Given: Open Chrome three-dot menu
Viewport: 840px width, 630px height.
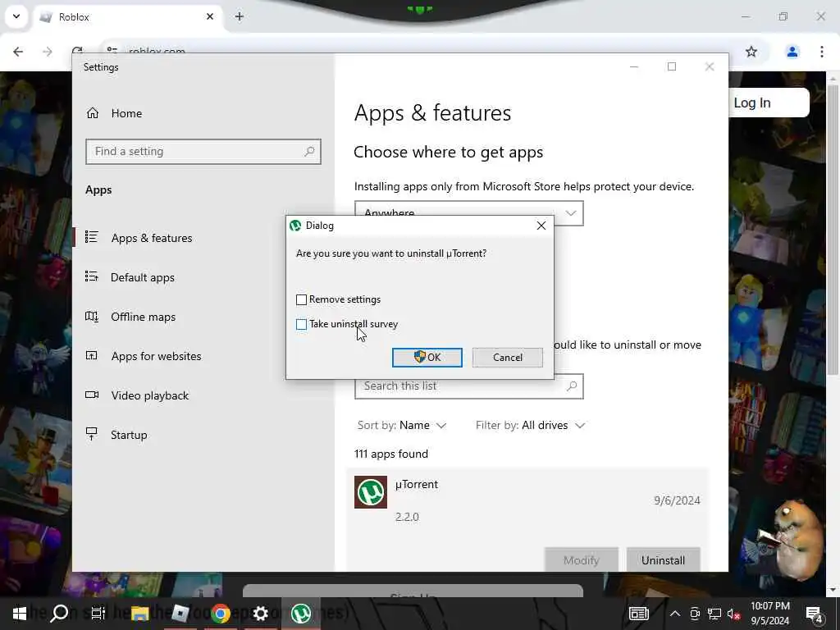Looking at the screenshot, I should pos(822,52).
